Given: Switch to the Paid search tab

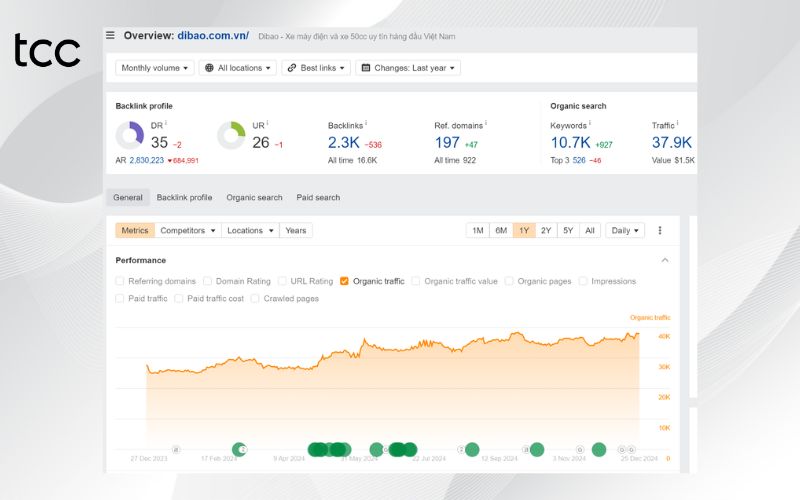Looking at the screenshot, I should coord(318,197).
